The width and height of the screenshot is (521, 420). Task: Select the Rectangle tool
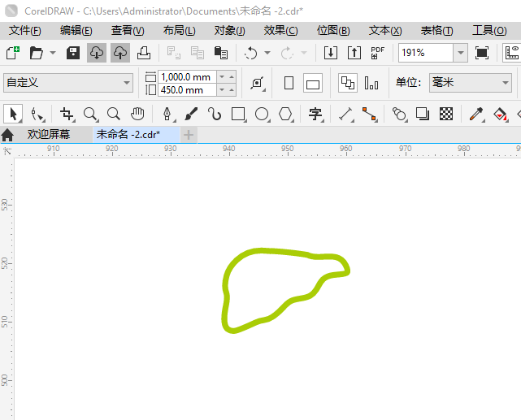click(238, 114)
